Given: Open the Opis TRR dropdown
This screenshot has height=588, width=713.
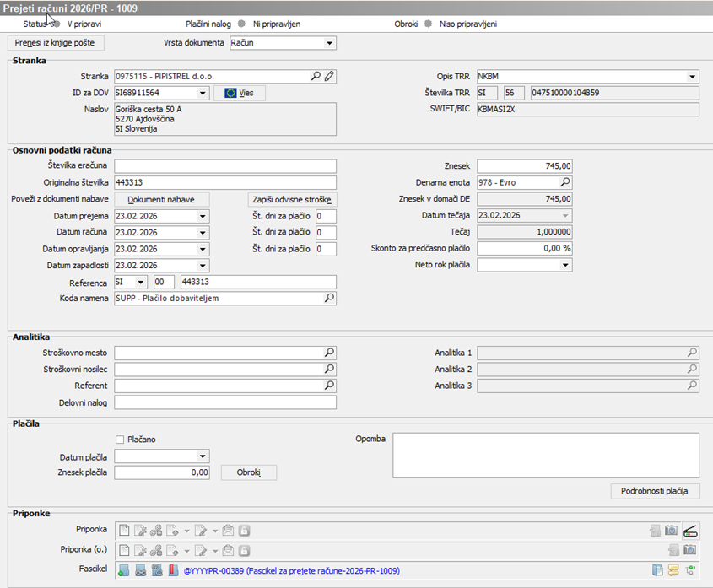Looking at the screenshot, I should click(x=691, y=77).
